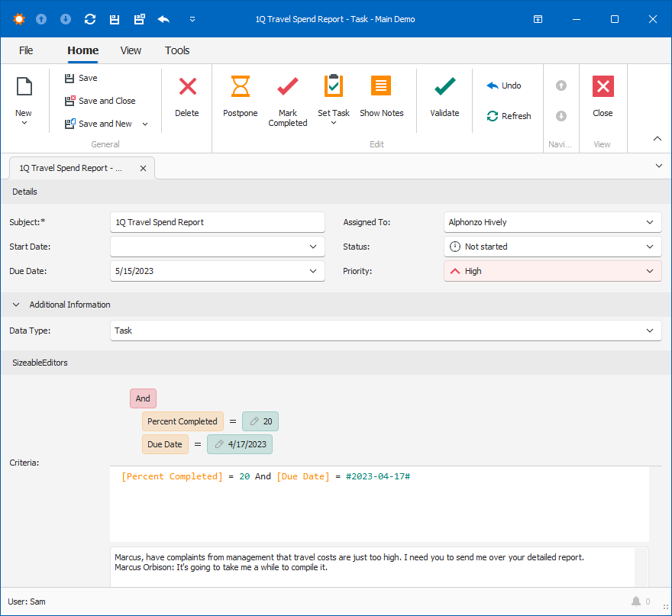Click the Refresh icon in the ribbon
This screenshot has width=672, height=616.
493,116
